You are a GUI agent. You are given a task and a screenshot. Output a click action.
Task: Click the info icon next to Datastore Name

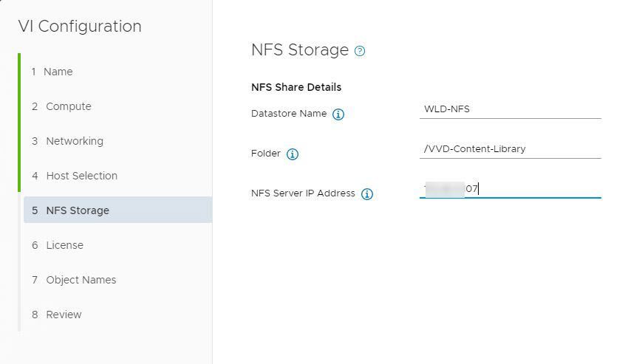coord(338,114)
